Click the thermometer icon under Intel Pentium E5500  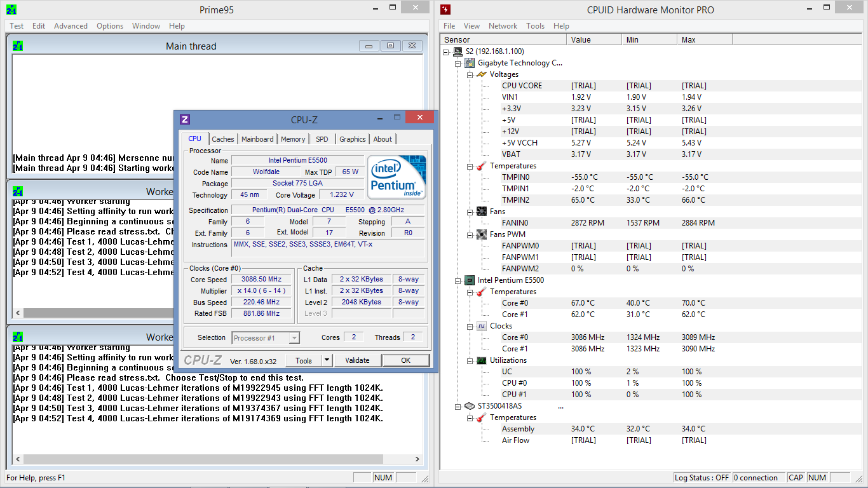coord(482,292)
